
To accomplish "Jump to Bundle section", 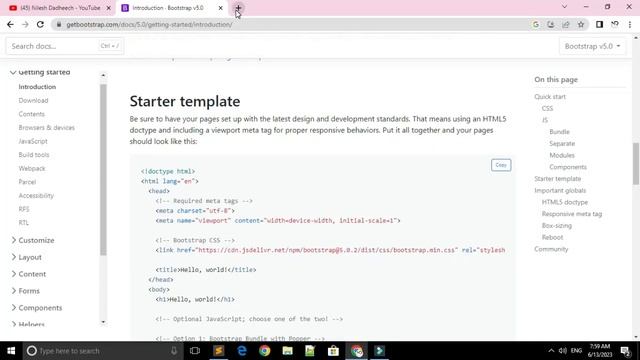I will [559, 132].
